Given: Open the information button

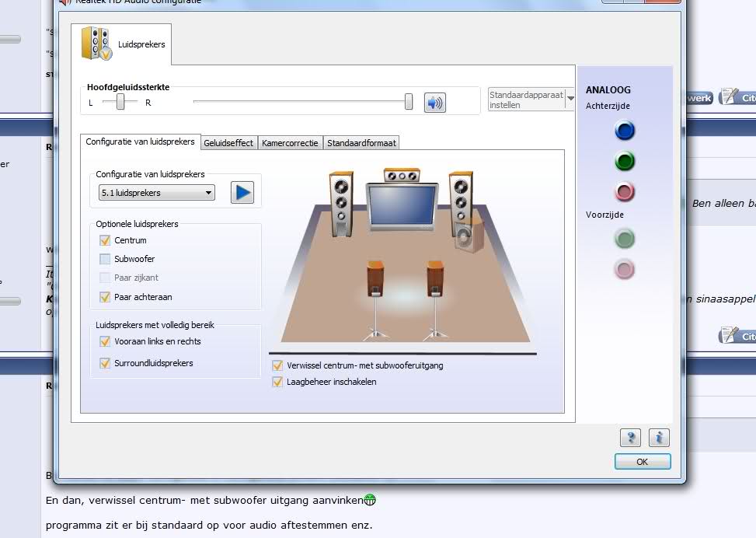Looking at the screenshot, I should click(658, 437).
